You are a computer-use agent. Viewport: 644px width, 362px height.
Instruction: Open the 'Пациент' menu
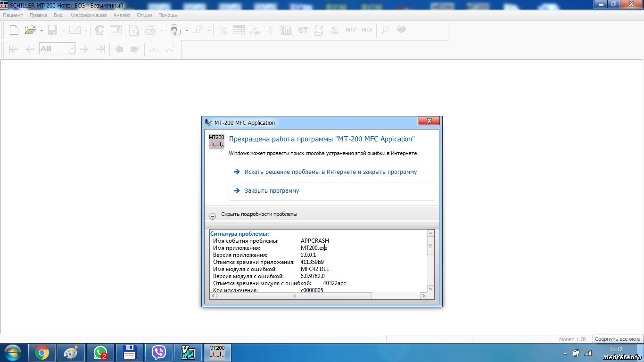[x=13, y=15]
